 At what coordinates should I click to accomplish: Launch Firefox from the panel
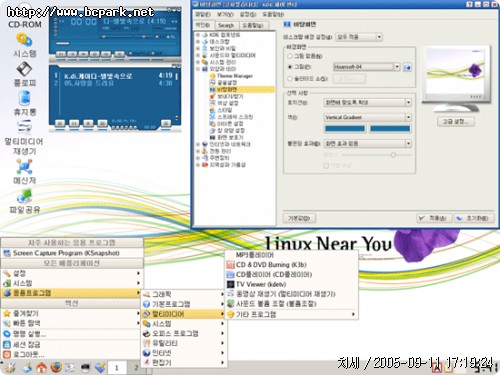(56, 368)
